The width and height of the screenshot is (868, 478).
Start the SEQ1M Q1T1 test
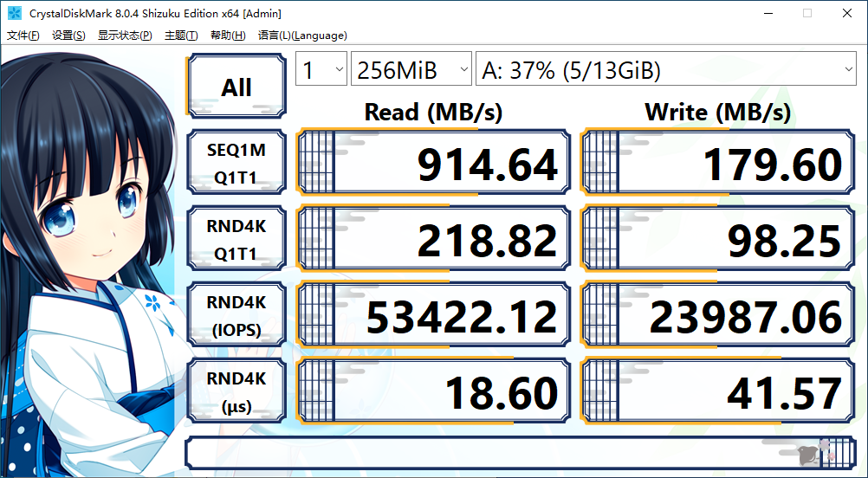(236, 163)
